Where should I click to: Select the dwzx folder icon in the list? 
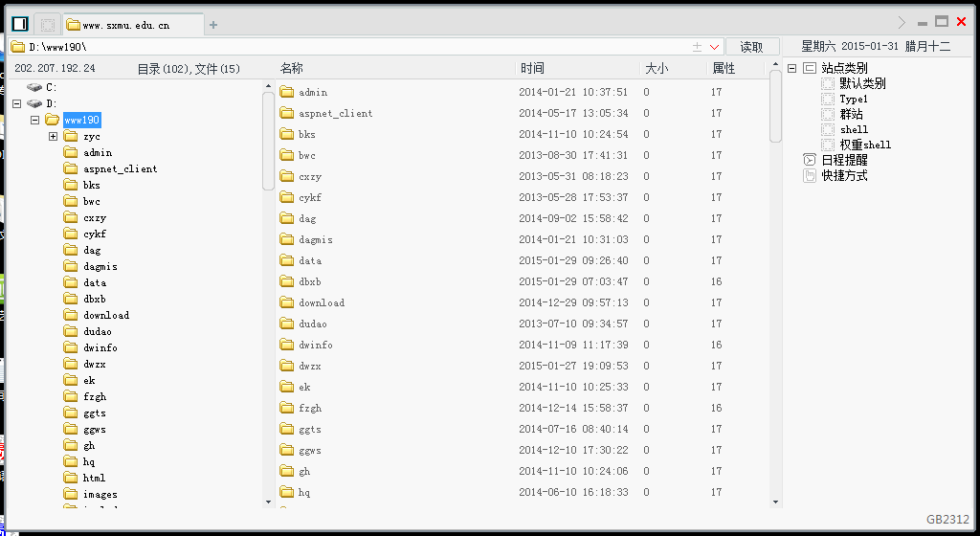[x=287, y=366]
